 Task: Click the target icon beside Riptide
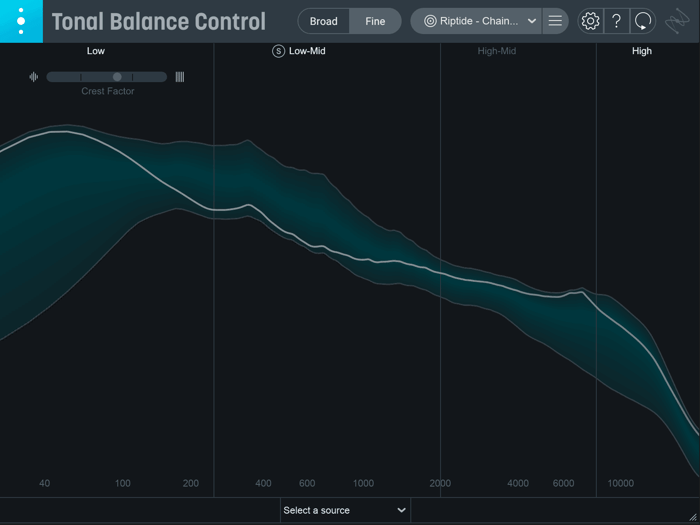[x=430, y=21]
